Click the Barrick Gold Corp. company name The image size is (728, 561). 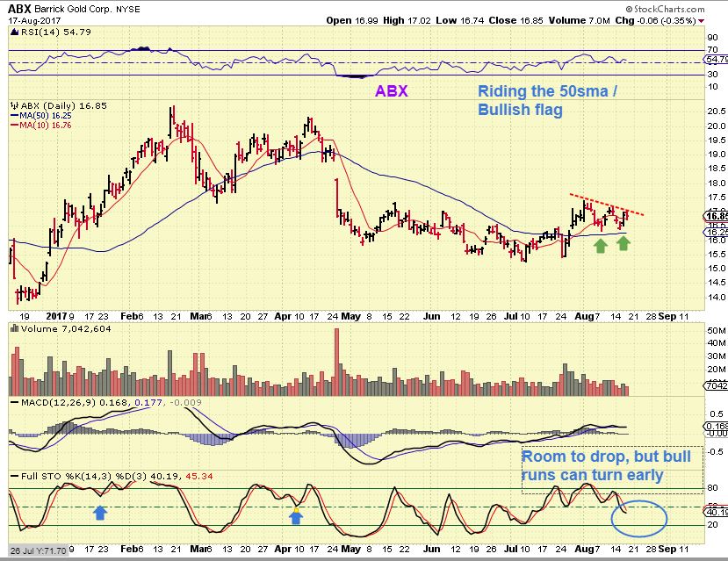pyautogui.click(x=74, y=9)
